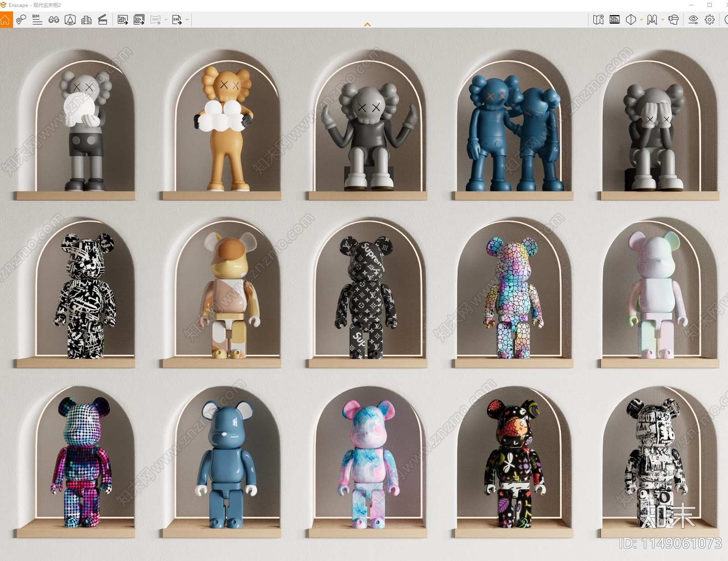Open the EXE export dropdown arrow
This screenshot has width=728, height=561.
(x=187, y=20)
